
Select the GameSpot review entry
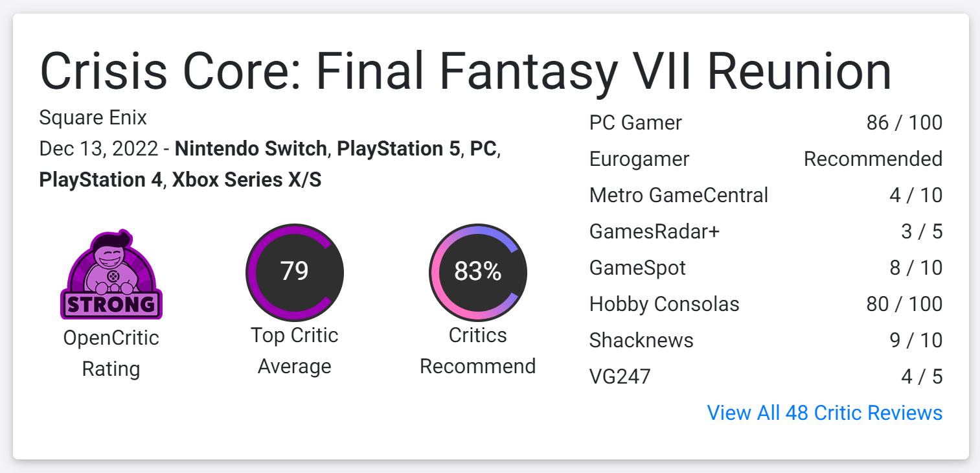(637, 268)
